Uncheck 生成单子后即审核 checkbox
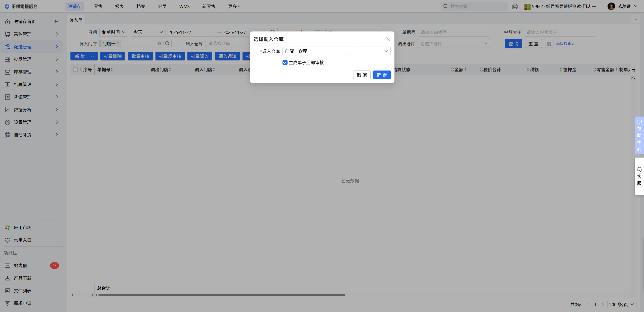644x312 pixels. click(x=285, y=62)
